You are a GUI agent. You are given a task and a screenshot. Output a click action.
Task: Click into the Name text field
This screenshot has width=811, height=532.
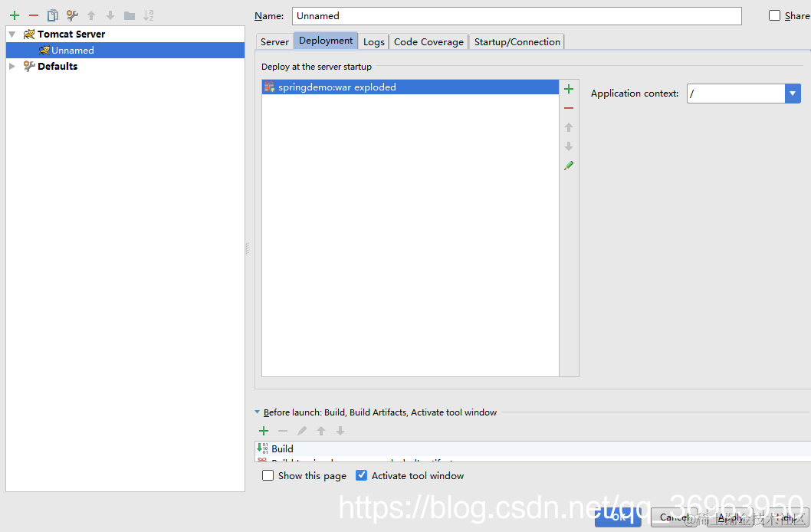(x=517, y=16)
